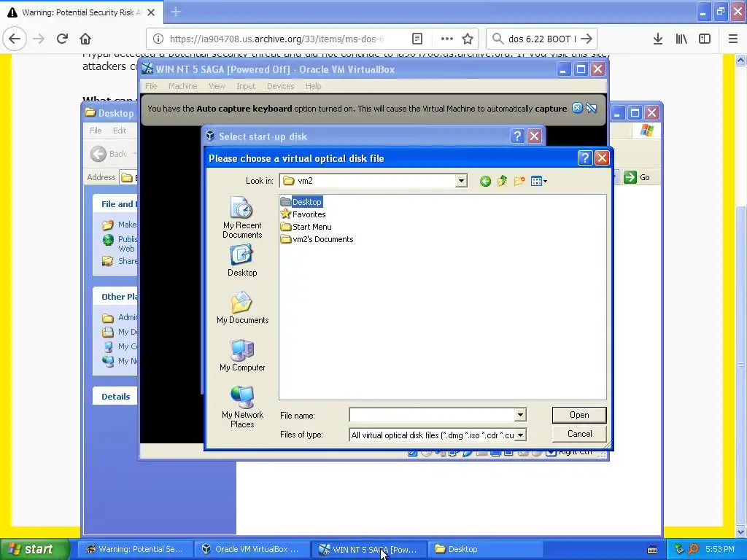Click the Open button in file dialog
This screenshot has width=747, height=560.
pyautogui.click(x=579, y=415)
